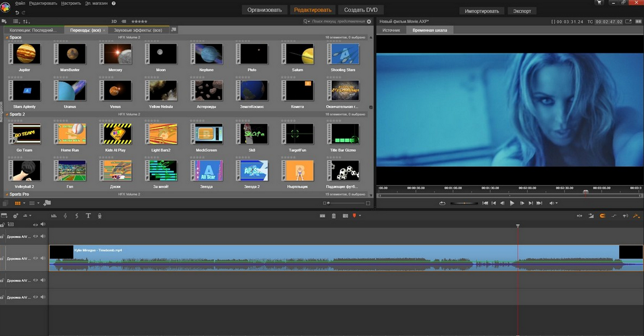Click the loop playback icon
Viewport: 644px width, 336px height.
pyautogui.click(x=442, y=203)
